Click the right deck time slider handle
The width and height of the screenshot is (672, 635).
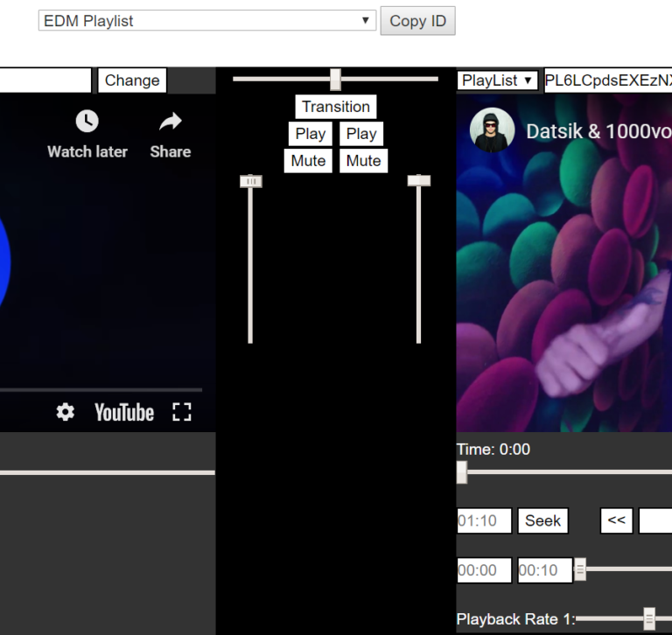(x=462, y=472)
